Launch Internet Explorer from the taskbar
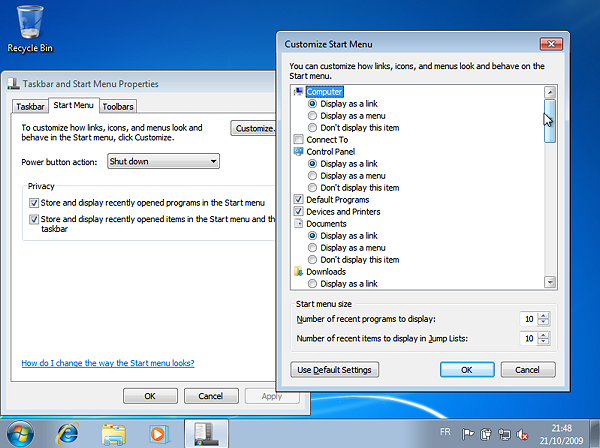 (69, 434)
